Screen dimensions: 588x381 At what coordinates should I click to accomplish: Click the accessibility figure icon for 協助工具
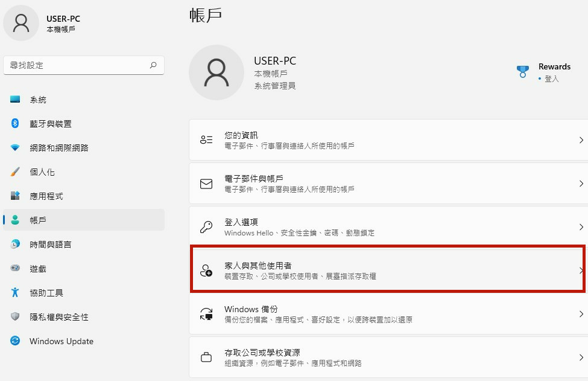click(x=16, y=293)
